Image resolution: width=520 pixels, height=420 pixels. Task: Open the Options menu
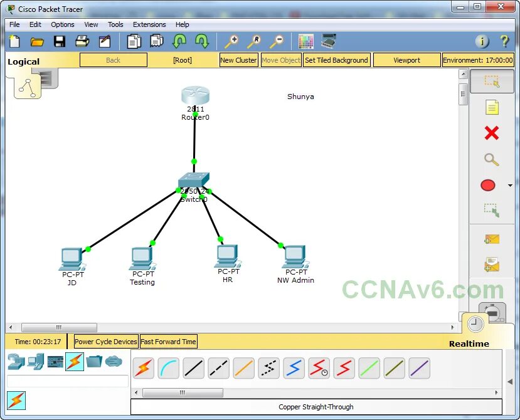tap(62, 24)
